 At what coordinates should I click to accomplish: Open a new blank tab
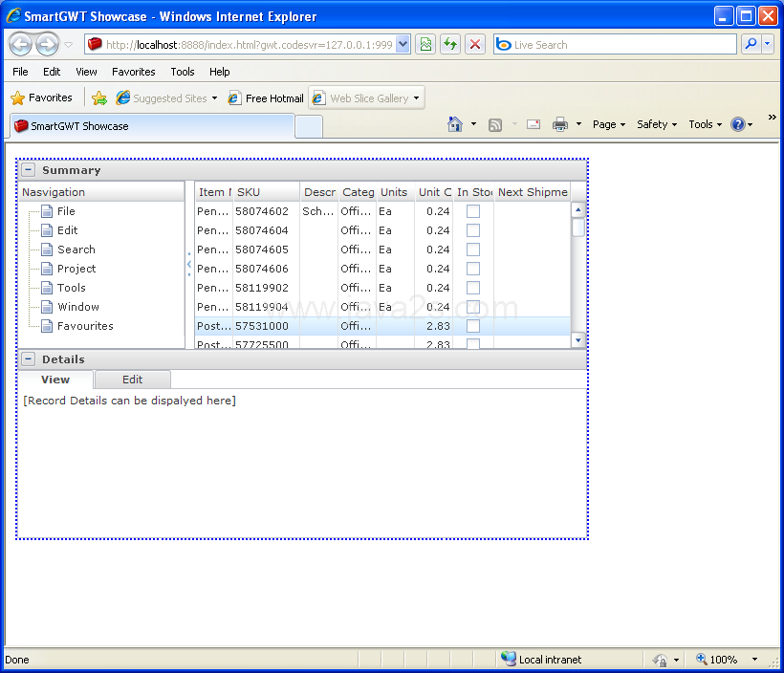pyautogui.click(x=309, y=126)
